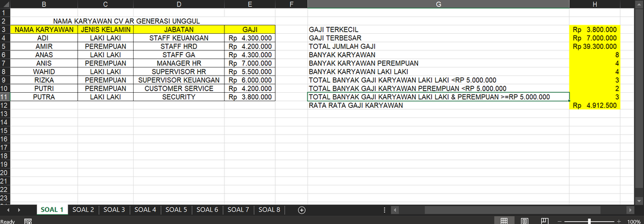This screenshot has width=644, height=224.
Task: Select column B header
Action: point(44,4)
